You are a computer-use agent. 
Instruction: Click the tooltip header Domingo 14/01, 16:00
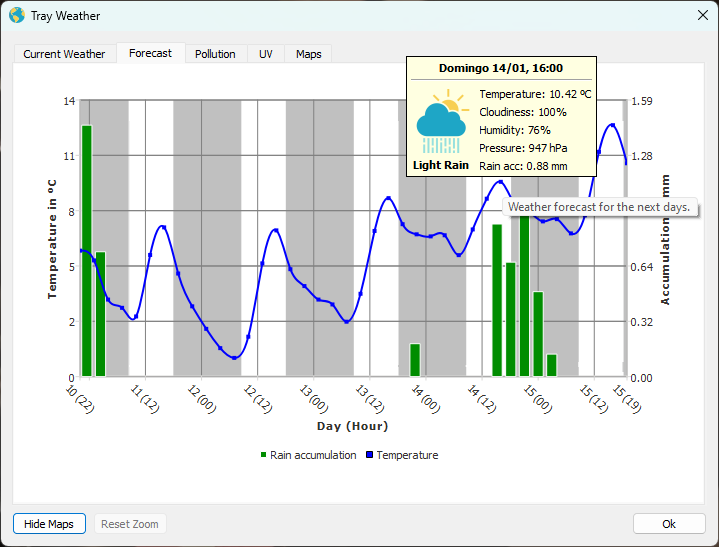[x=500, y=69]
